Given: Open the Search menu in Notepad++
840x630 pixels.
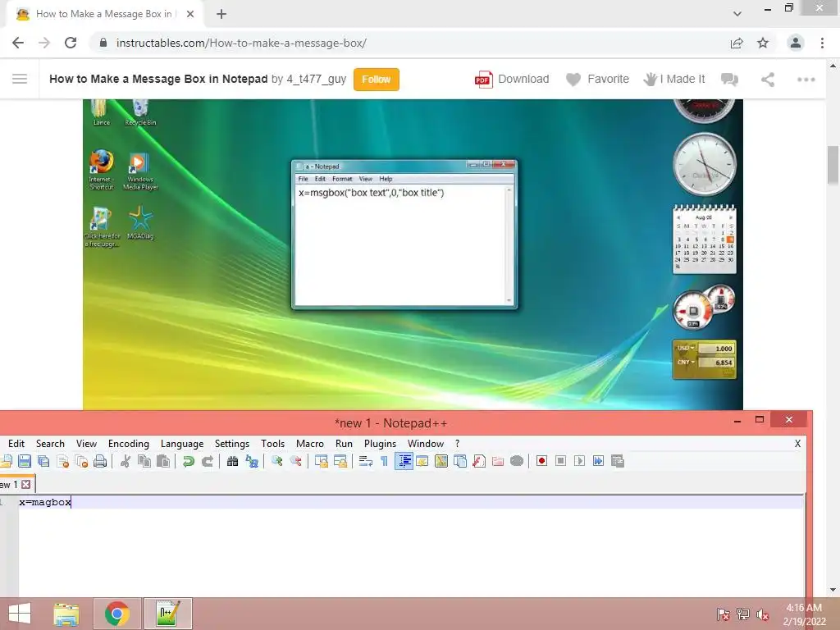Looking at the screenshot, I should point(50,444).
